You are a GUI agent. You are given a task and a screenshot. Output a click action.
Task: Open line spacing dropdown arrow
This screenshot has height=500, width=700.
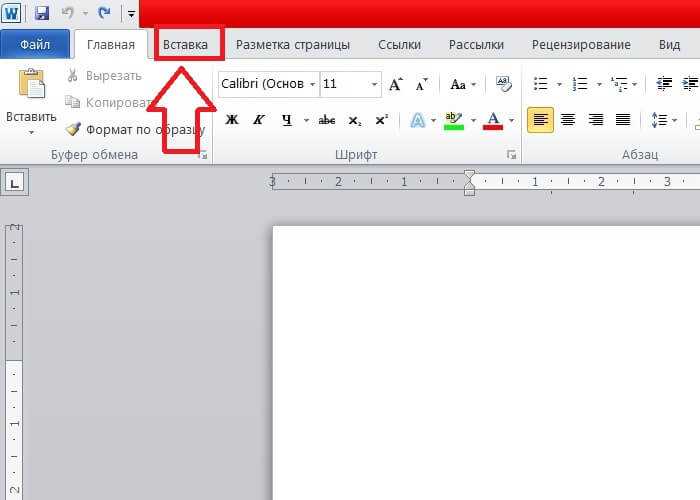[675, 120]
